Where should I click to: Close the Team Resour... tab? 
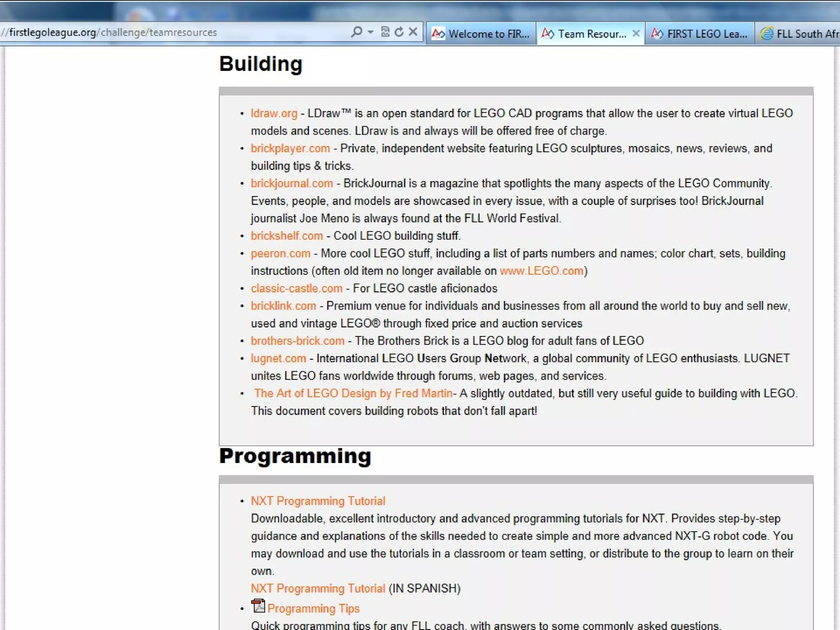[x=636, y=33]
